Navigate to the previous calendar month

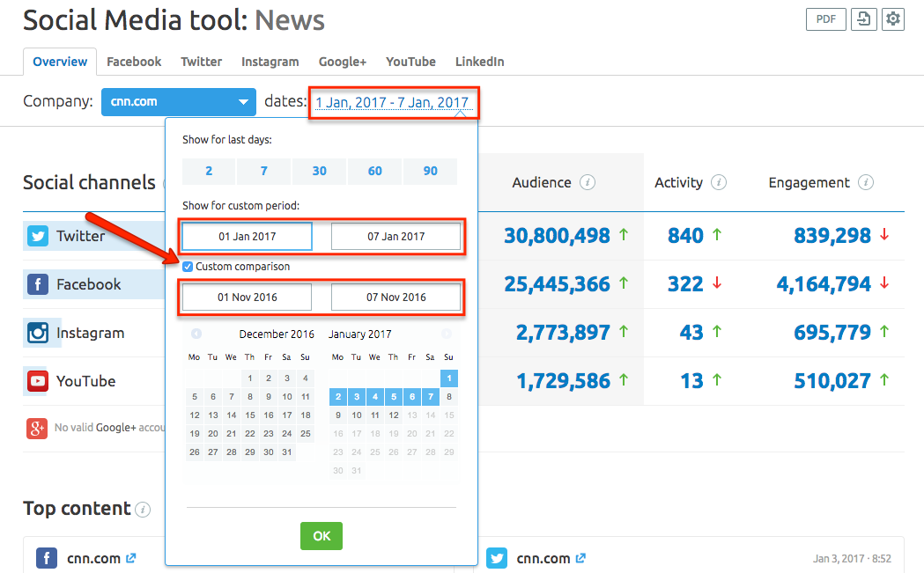pos(196,334)
